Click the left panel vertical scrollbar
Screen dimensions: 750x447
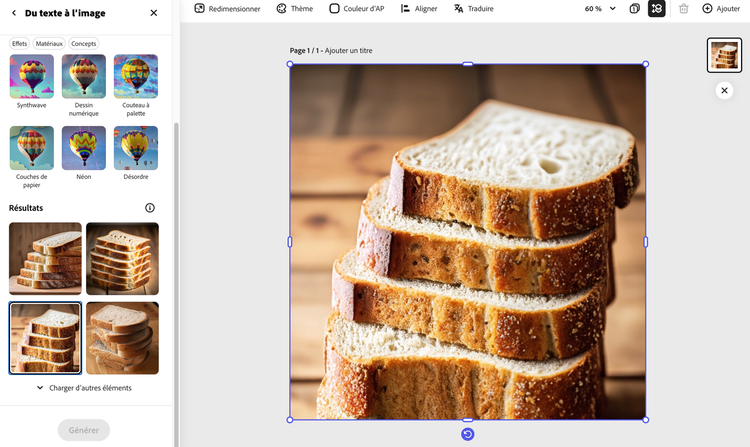[x=176, y=284]
